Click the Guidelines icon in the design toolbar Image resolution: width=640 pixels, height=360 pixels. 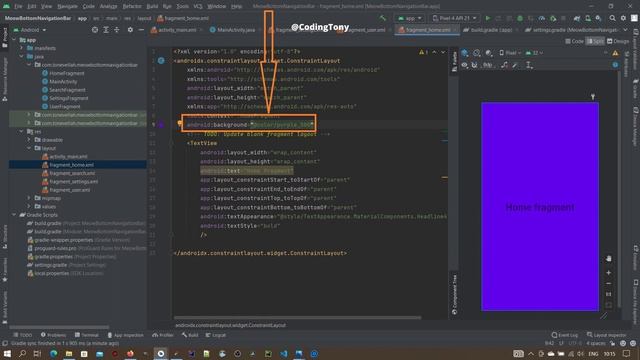tap(529, 65)
